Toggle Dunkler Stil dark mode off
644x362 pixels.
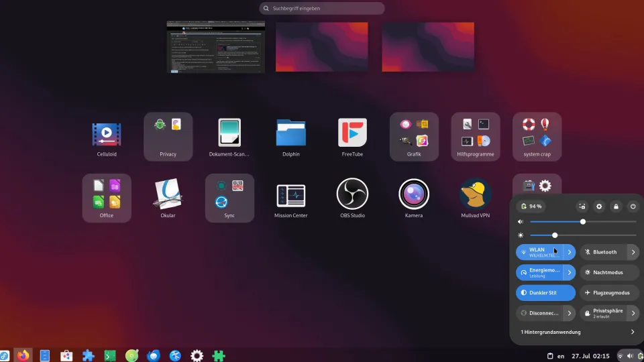(545, 293)
